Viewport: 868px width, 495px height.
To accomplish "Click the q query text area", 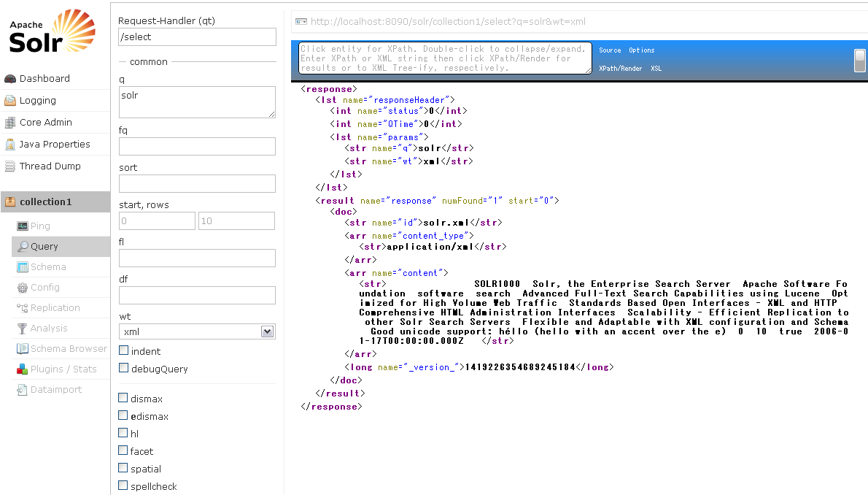I will coord(197,102).
